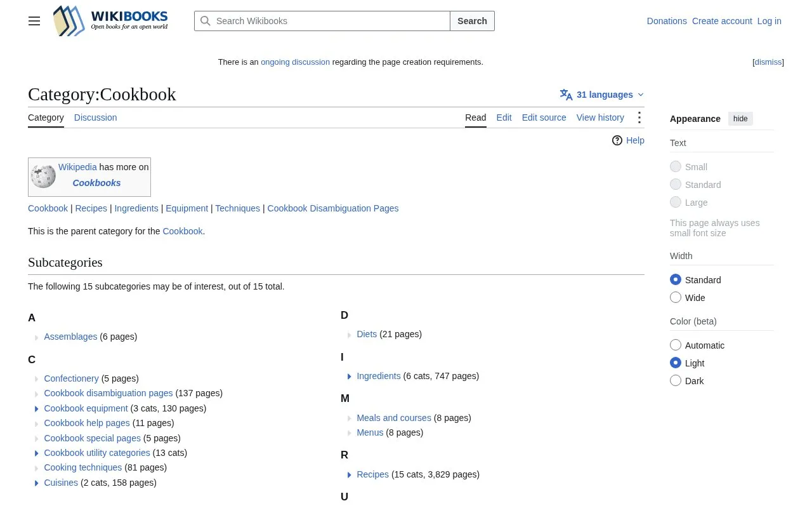Select Standard width radio button
This screenshot has height=508, width=812.
pyautogui.click(x=676, y=279)
